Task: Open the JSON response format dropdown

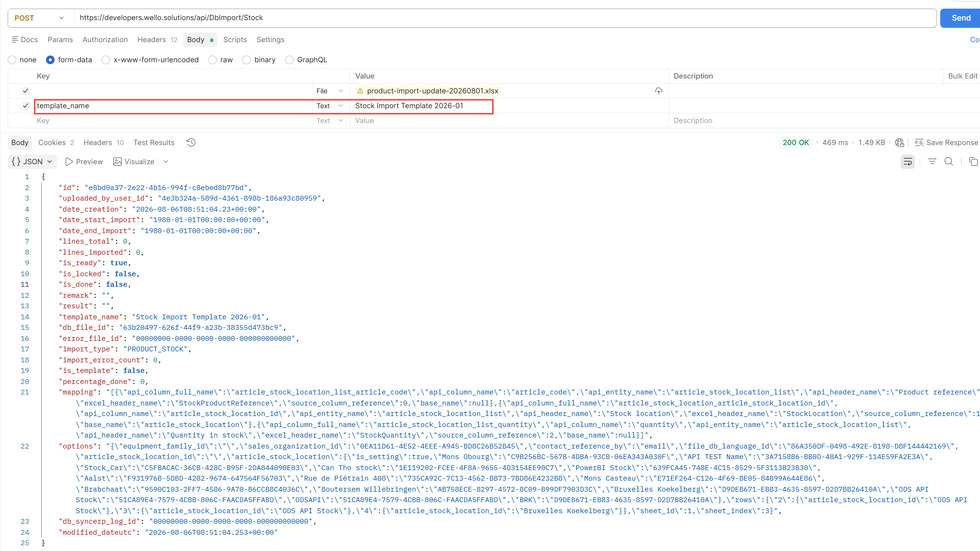Action: (32, 162)
